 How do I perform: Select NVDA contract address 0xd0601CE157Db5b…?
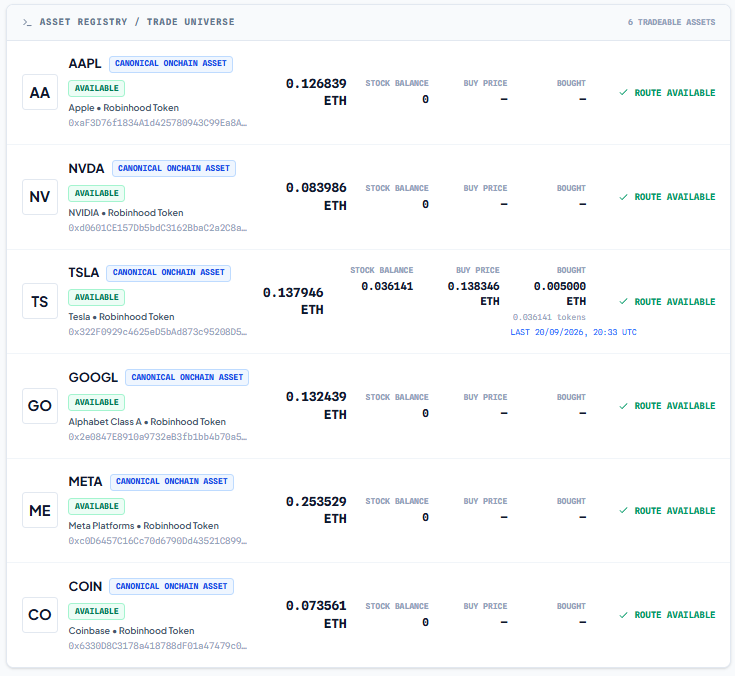(158, 228)
